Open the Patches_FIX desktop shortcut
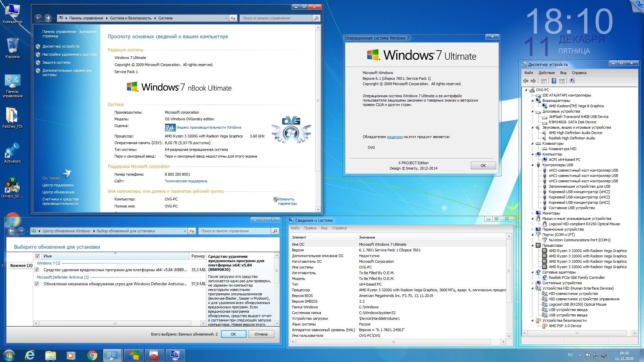 point(12,118)
